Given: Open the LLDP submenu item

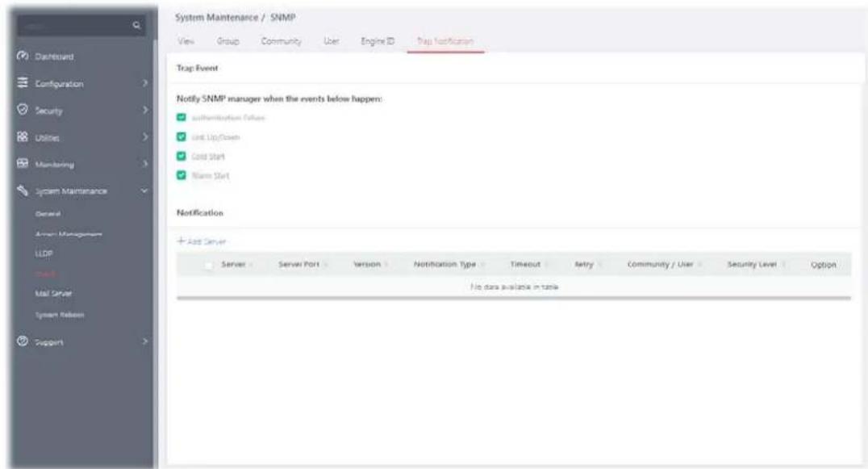Looking at the screenshot, I should (44, 253).
